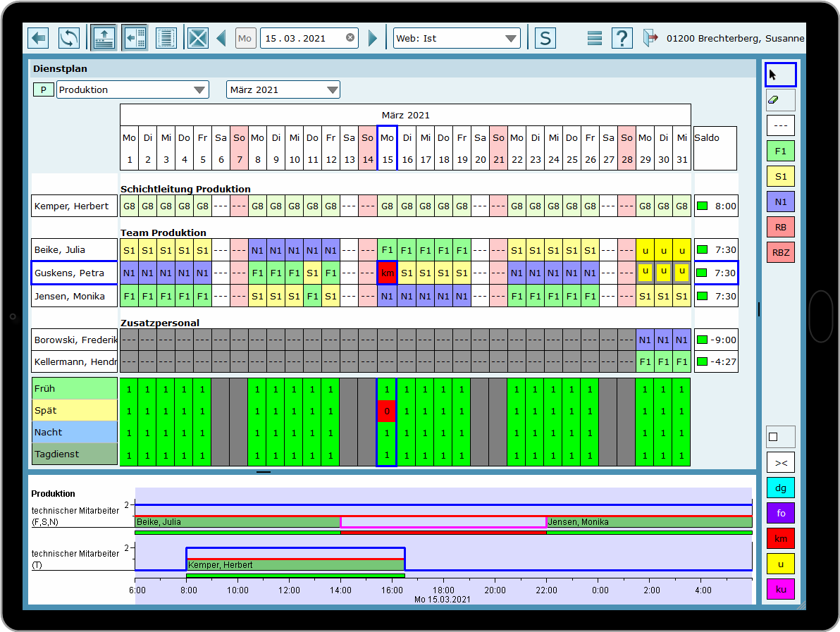Toggle the empty checkbox in right palette
The image size is (840, 632).
(x=780, y=437)
